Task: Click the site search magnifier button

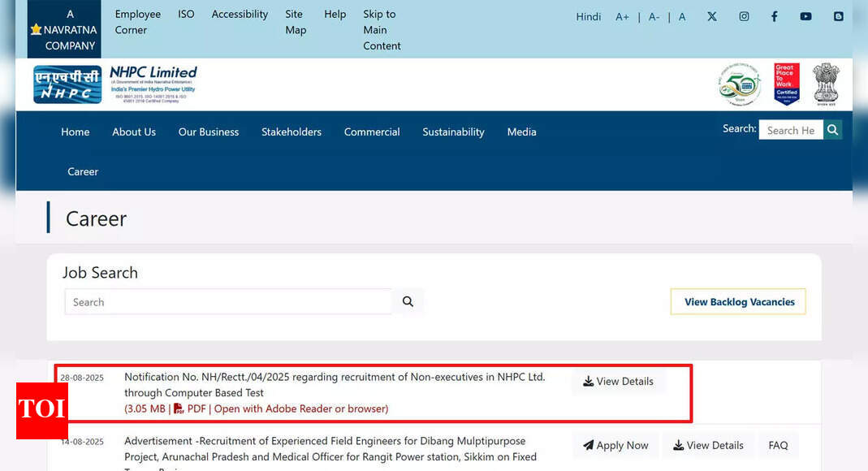Action: click(832, 130)
